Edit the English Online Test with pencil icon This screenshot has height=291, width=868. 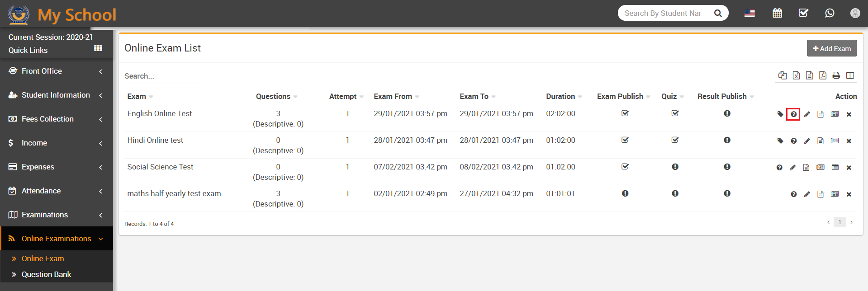(x=807, y=114)
